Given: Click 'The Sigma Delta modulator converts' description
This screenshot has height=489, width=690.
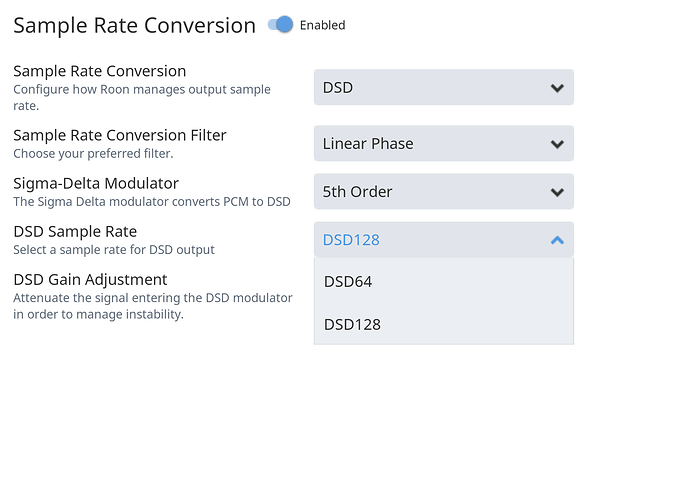Looking at the screenshot, I should [x=152, y=202].
